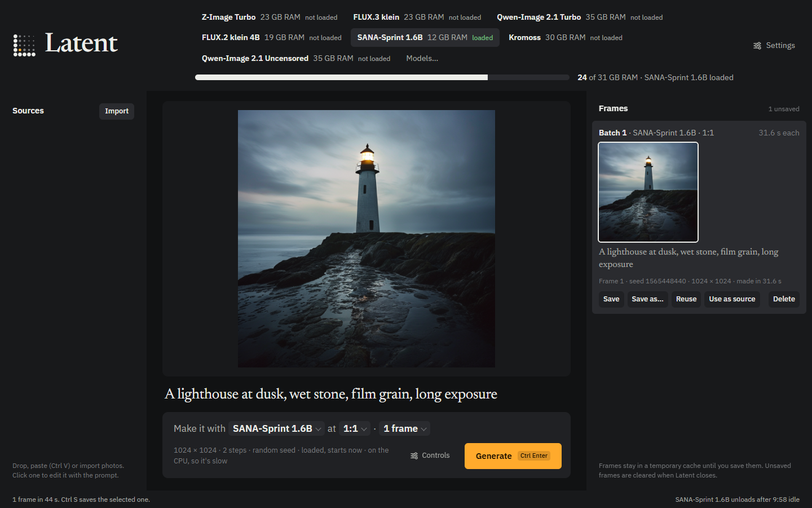Click the frame caption under the thumbnail

pos(689,258)
